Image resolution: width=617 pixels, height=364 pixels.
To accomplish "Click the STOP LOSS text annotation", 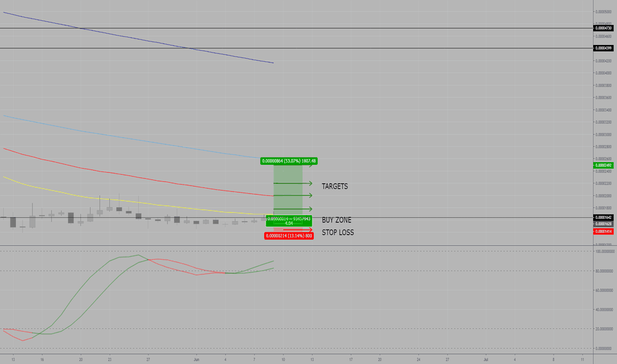I will [338, 232].
